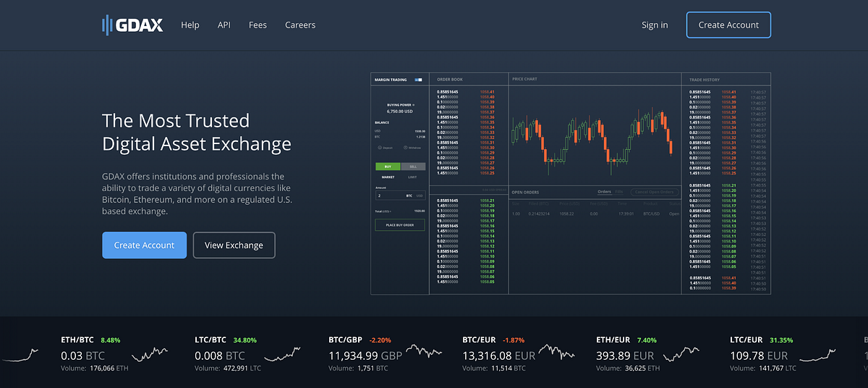
Task: Switch amount unit to BTC
Action: click(x=409, y=195)
